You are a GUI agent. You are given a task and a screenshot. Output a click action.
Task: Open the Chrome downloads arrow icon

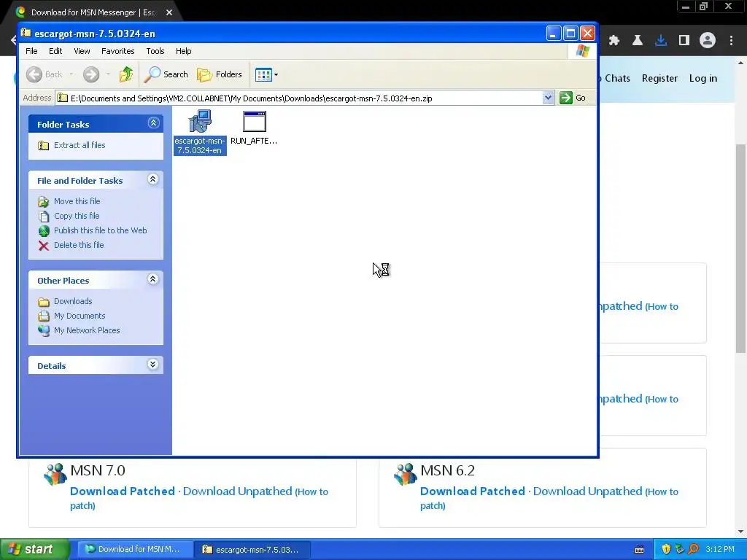(661, 41)
